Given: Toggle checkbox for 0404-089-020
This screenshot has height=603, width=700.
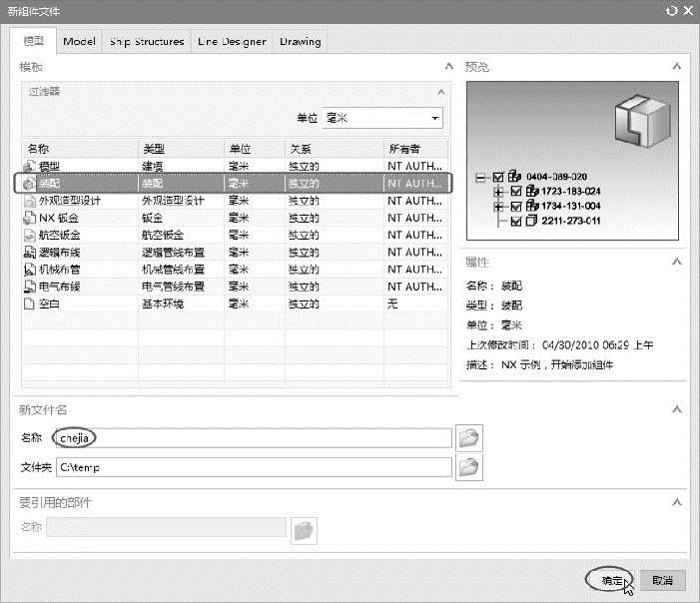Looking at the screenshot, I should [498, 177].
